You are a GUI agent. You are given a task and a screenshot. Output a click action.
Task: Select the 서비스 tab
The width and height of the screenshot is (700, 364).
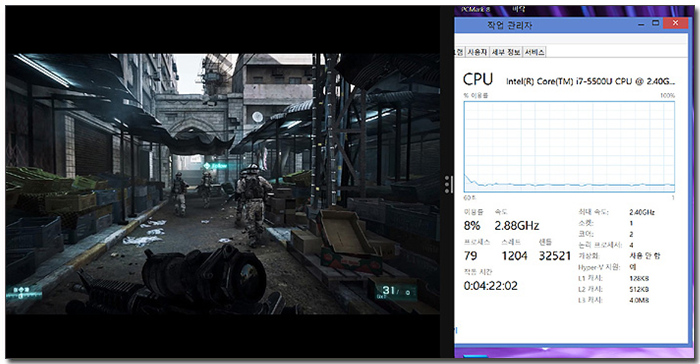534,52
